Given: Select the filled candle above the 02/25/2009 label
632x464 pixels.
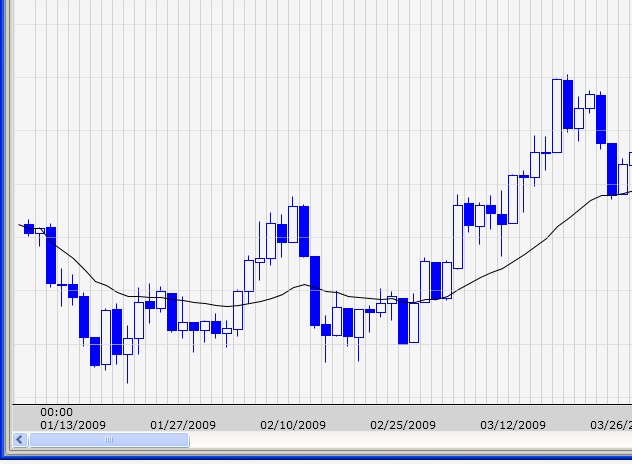Looking at the screenshot, I should click(x=403, y=321).
